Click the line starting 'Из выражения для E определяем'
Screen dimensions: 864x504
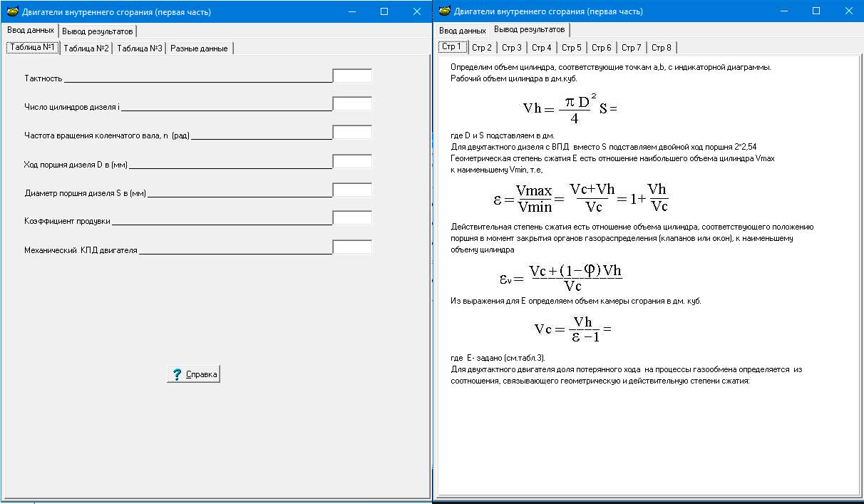[576, 301]
